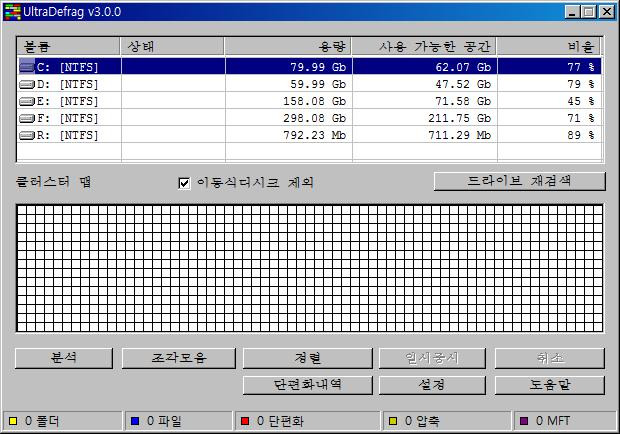This screenshot has height=434, width=620.
Task: Click the E: drive icon
Action: pyautogui.click(x=27, y=101)
